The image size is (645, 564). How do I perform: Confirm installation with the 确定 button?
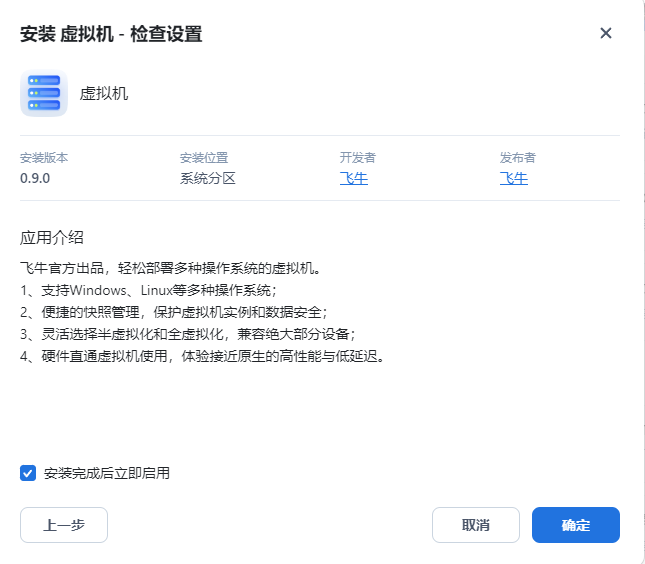pos(575,525)
